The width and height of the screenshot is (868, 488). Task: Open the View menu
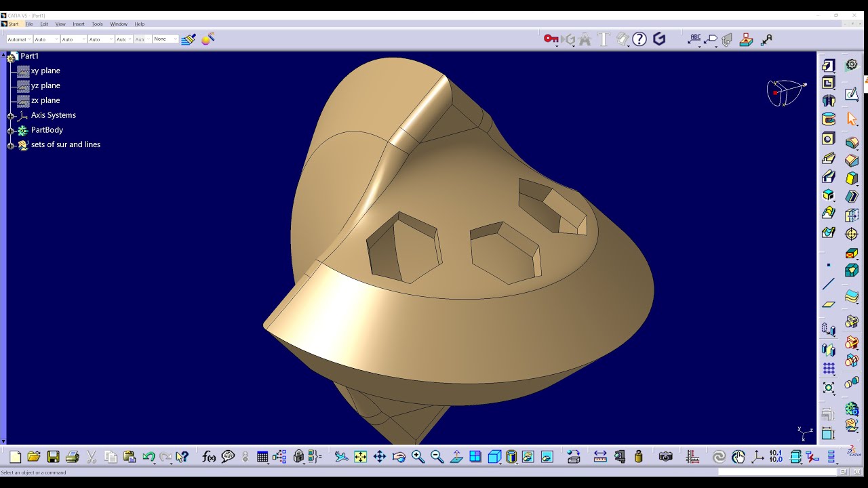click(60, 24)
